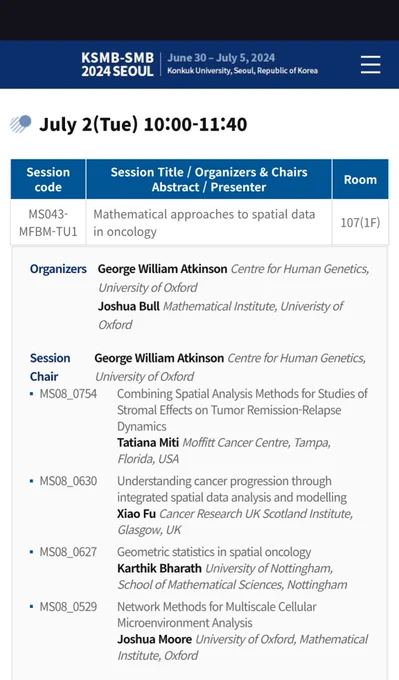The image size is (399, 680).
Task: Open abstract MS08_0627
Action: [68, 552]
